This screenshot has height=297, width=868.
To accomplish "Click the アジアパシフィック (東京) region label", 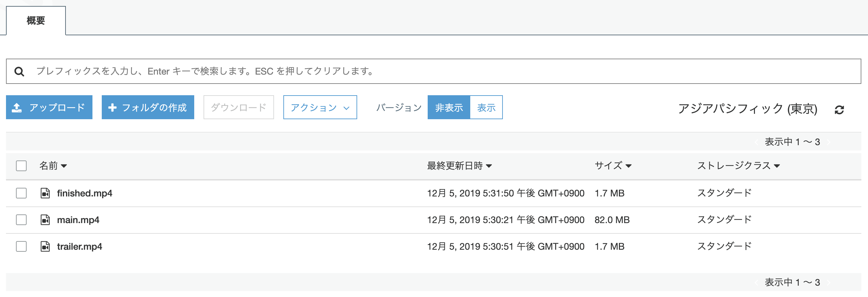I will (748, 109).
